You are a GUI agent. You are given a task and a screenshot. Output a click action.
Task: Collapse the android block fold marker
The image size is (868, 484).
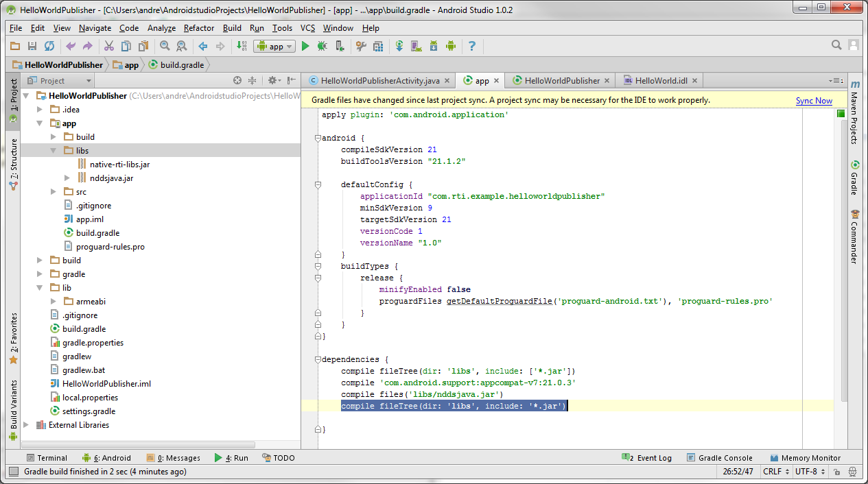point(318,138)
